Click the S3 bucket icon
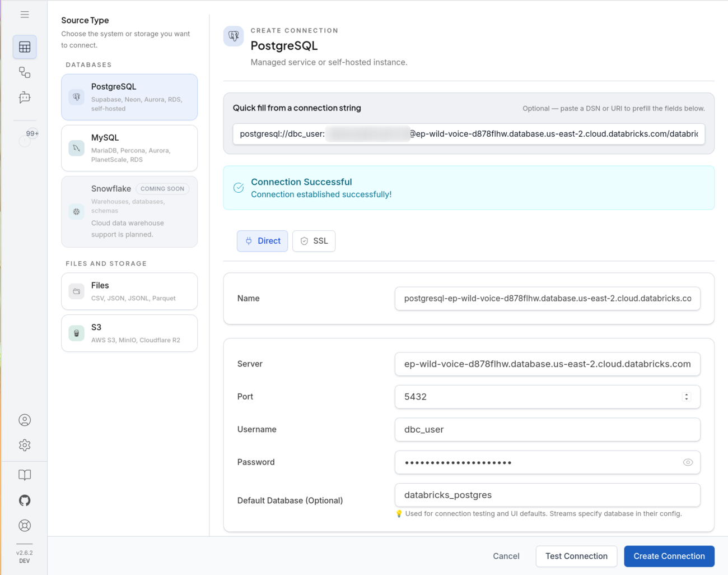Viewport: 728px width, 575px height. (x=77, y=333)
